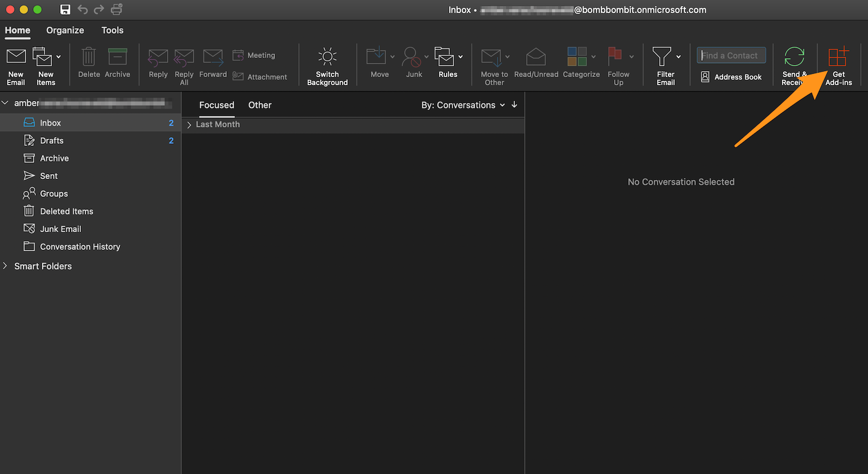
Task: Open the Move dropdown arrow
Action: (x=392, y=56)
